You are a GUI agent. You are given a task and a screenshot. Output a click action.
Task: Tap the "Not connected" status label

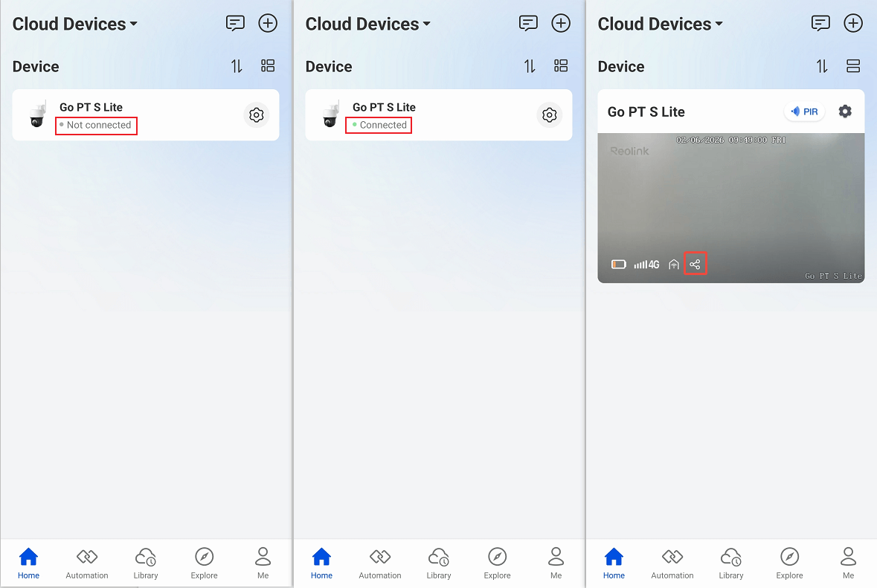[x=98, y=125]
